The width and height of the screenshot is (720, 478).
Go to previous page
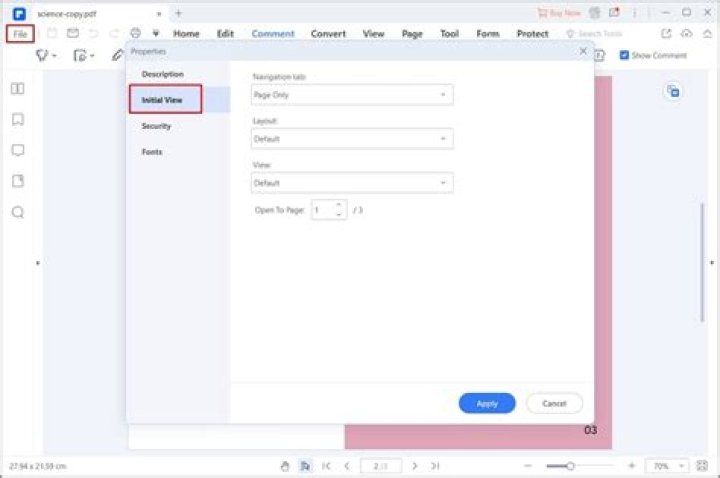[x=347, y=466]
